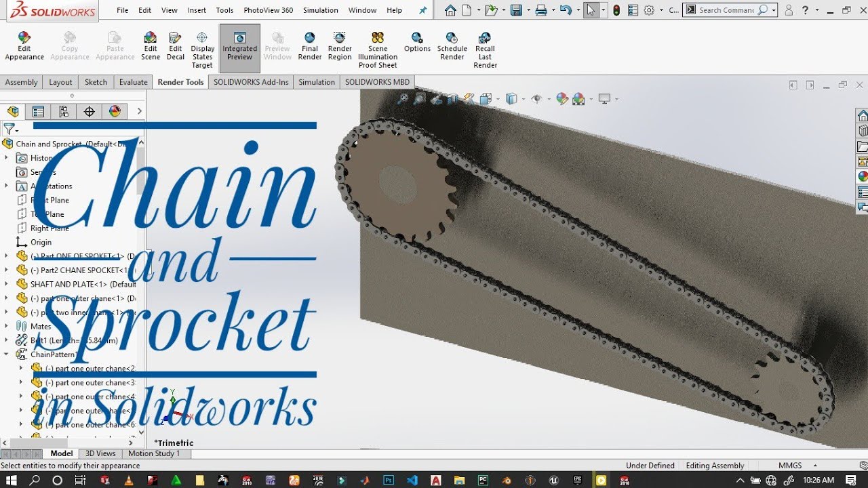Open the DimXpertManager crosshair tab
Screen dimensions: 868x488
[89, 112]
